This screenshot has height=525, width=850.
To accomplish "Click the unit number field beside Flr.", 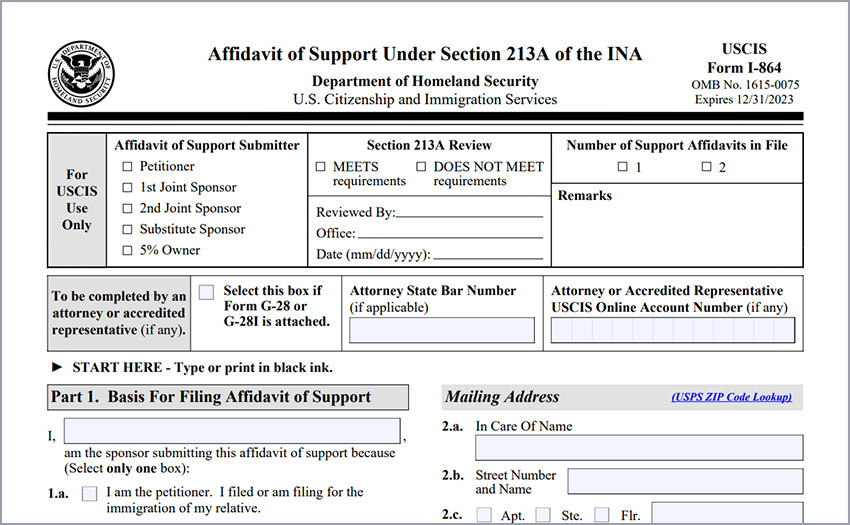I will click(x=727, y=513).
